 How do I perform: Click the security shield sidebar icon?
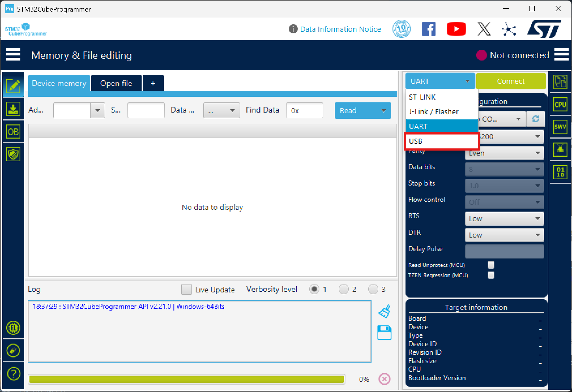13,154
